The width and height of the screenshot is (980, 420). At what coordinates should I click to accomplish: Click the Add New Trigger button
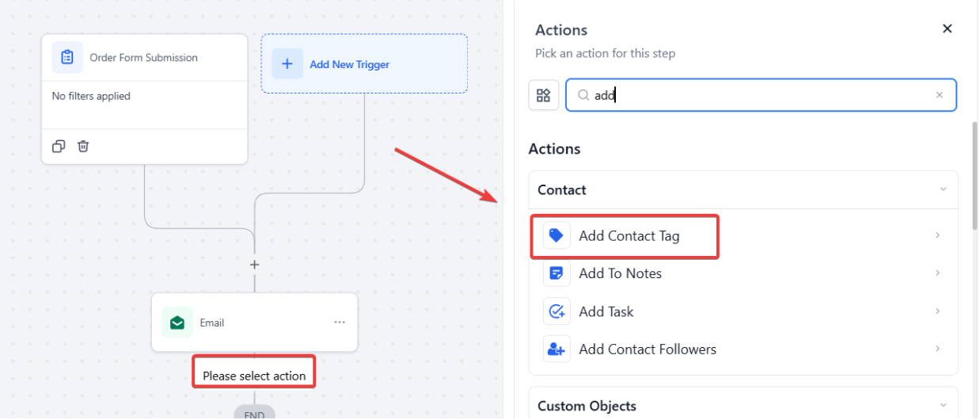pyautogui.click(x=364, y=64)
